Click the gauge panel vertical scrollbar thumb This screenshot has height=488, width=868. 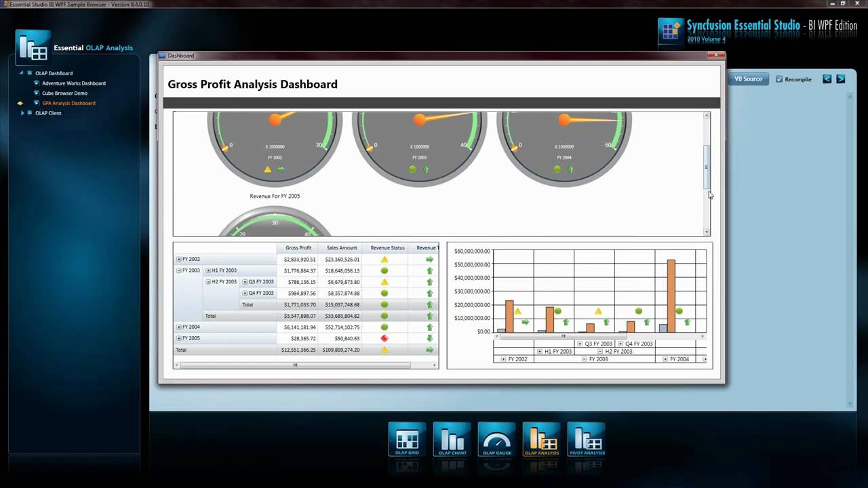pyautogui.click(x=707, y=167)
